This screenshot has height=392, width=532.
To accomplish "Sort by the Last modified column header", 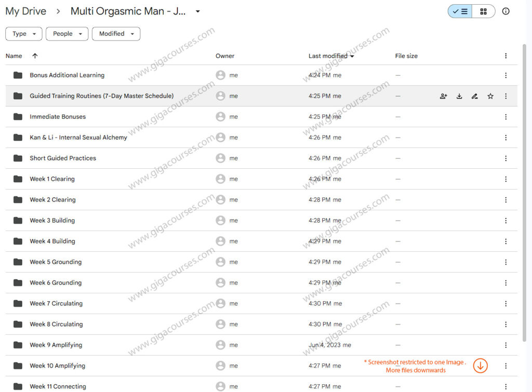I will click(x=328, y=56).
